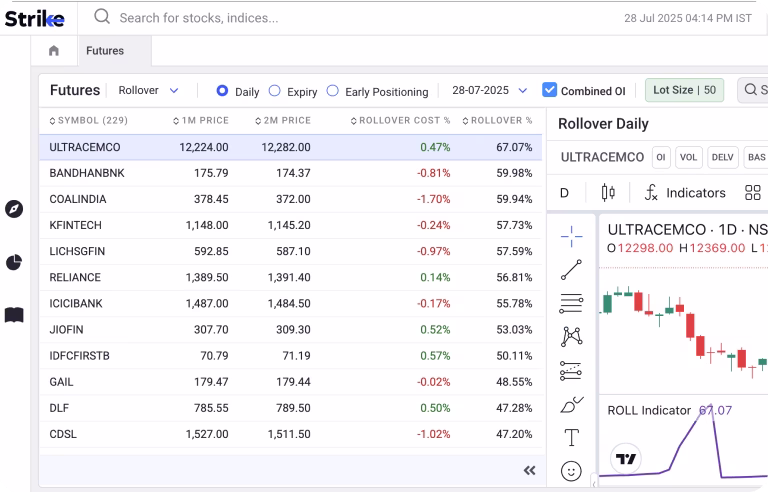Click the candlestick chart style icon
This screenshot has height=492, width=768.
pyautogui.click(x=608, y=192)
